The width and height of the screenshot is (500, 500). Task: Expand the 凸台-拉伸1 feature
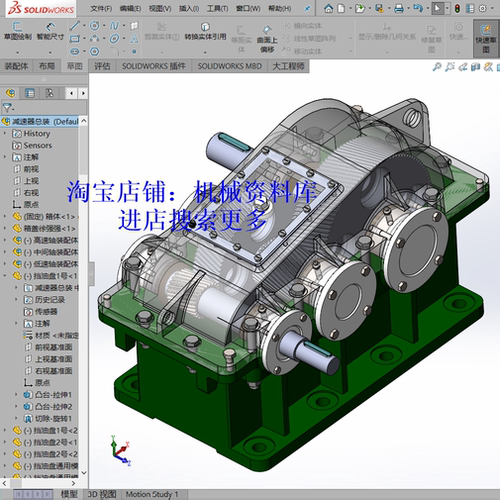point(16,394)
